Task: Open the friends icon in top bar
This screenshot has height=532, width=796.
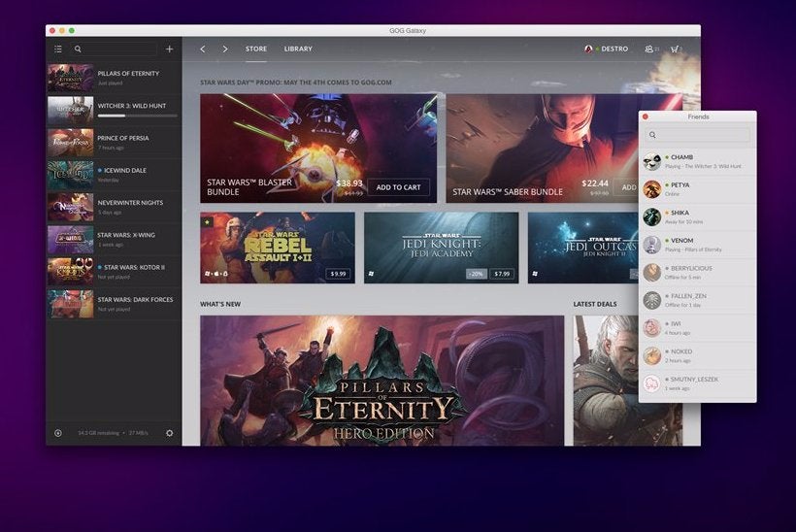Action: click(x=651, y=49)
